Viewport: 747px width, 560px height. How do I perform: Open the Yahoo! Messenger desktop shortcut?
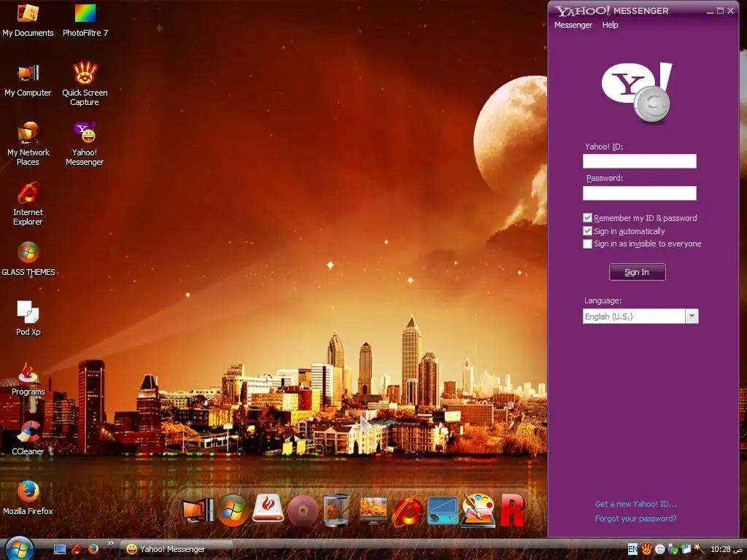click(85, 144)
